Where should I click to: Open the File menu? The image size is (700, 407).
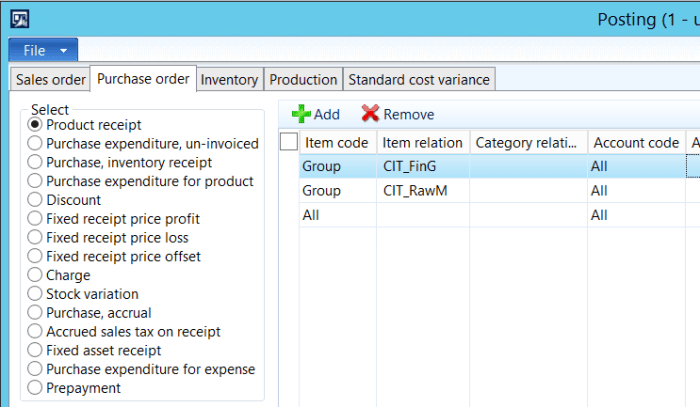[43, 50]
